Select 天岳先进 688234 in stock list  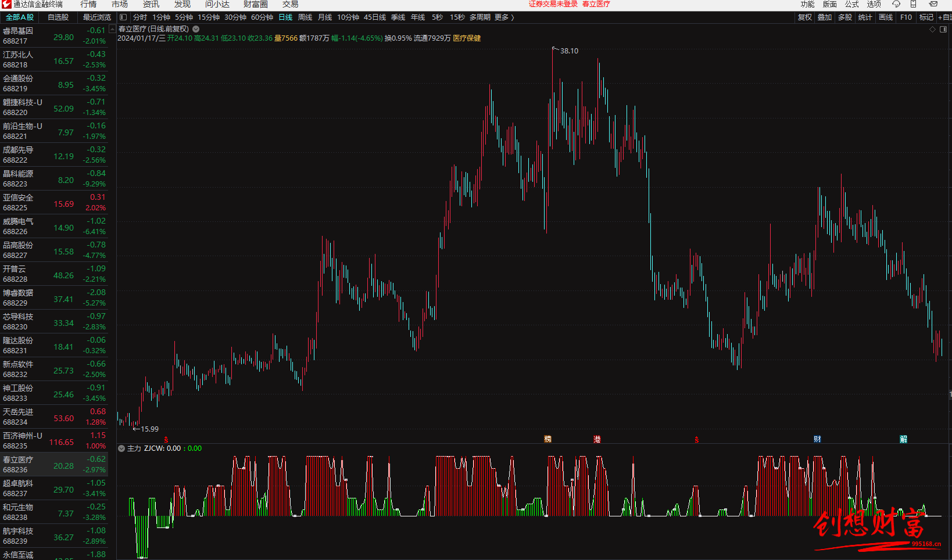54,417
